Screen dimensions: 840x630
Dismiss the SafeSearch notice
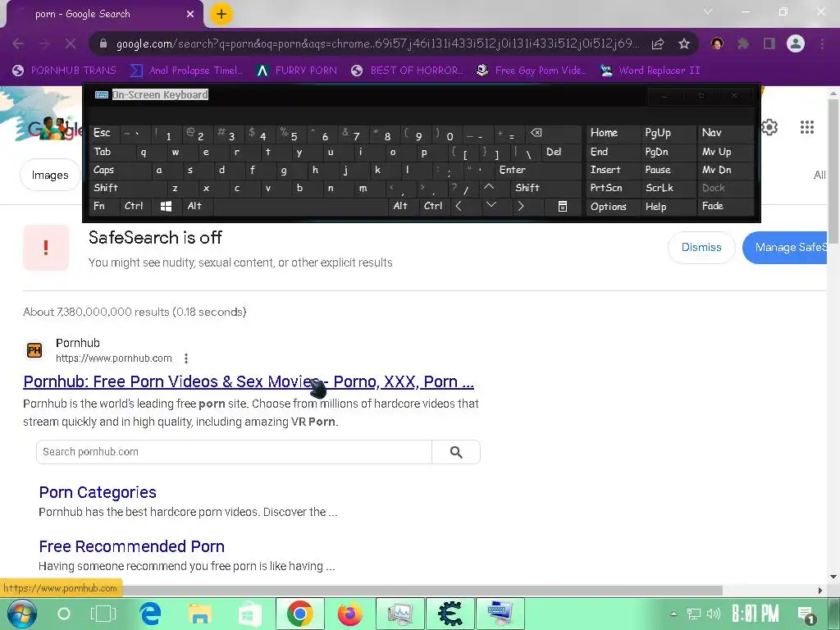coord(701,248)
